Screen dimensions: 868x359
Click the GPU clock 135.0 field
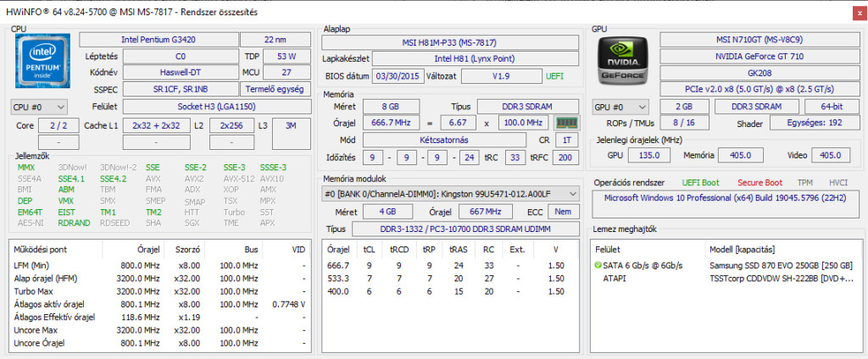point(648,156)
